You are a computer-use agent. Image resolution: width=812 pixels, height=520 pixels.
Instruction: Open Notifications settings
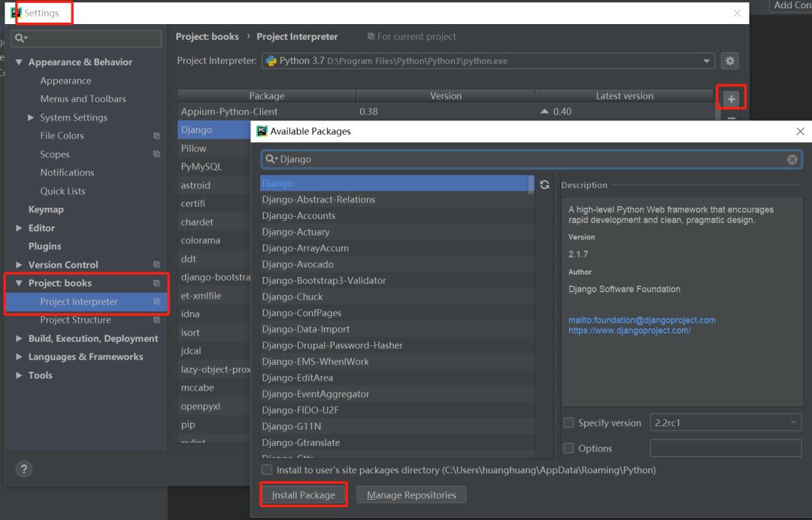(x=68, y=172)
